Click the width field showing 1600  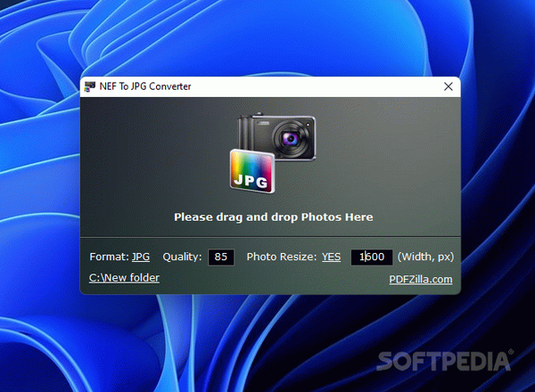click(x=372, y=257)
